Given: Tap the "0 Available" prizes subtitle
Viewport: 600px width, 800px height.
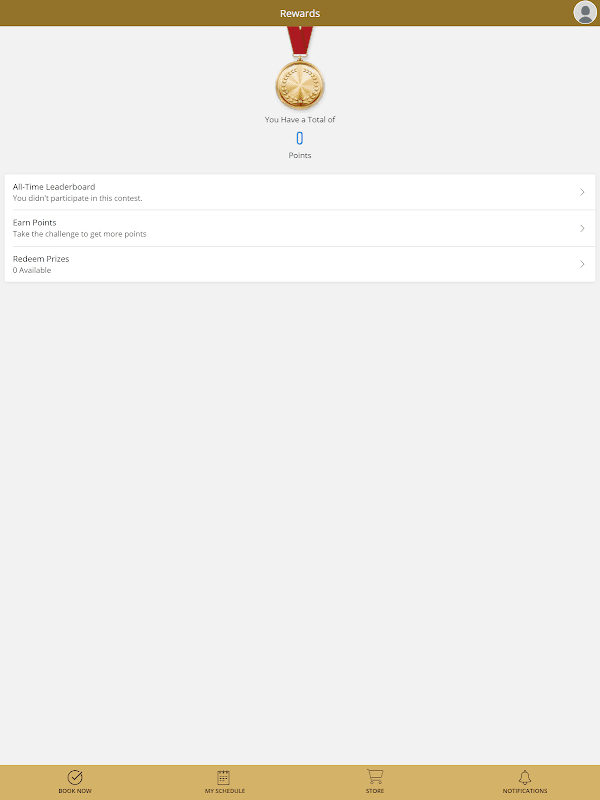Looking at the screenshot, I should (32, 270).
